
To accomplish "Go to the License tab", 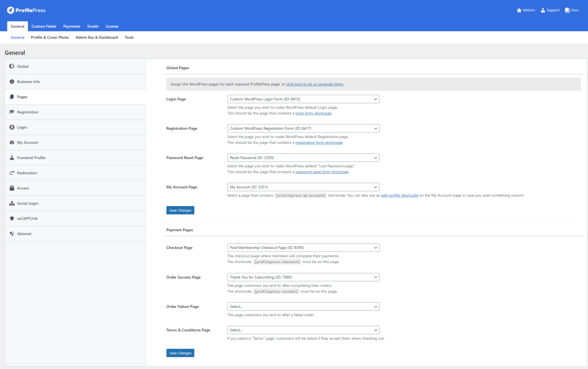I will click(112, 26).
